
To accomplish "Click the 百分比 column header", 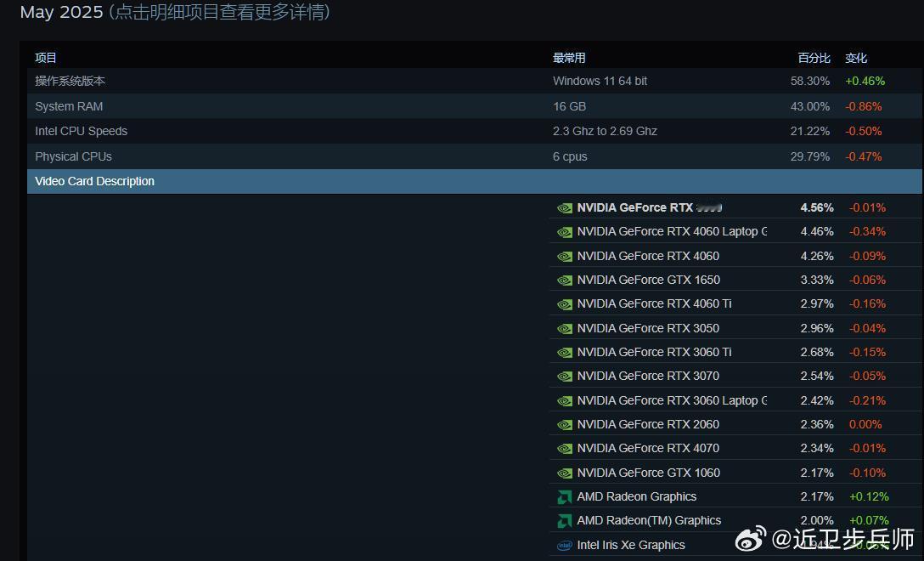I will (x=814, y=58).
